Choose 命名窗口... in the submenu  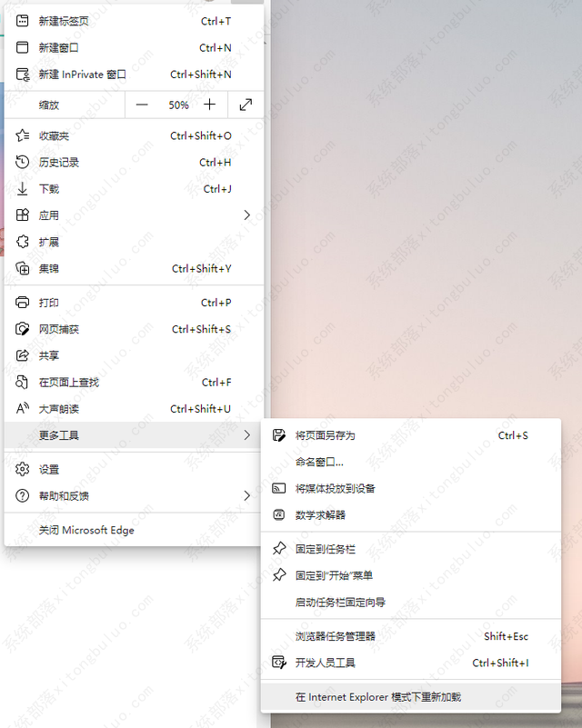click(411, 462)
